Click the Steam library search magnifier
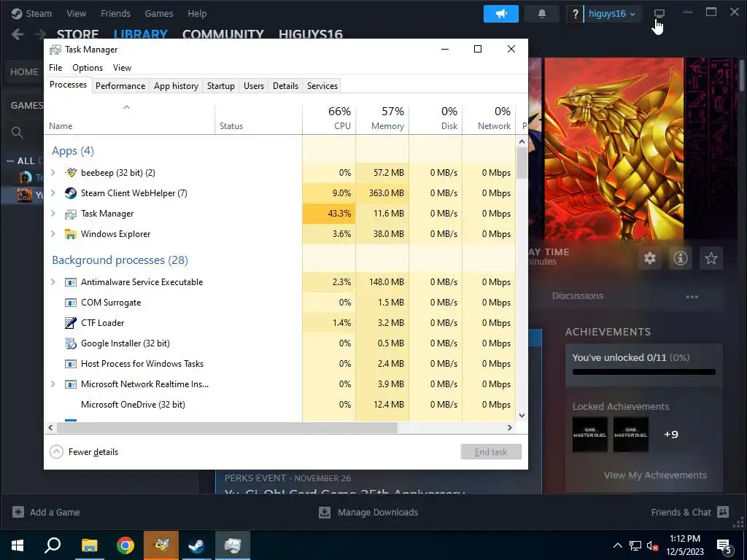Image resolution: width=747 pixels, height=560 pixels. [18, 133]
